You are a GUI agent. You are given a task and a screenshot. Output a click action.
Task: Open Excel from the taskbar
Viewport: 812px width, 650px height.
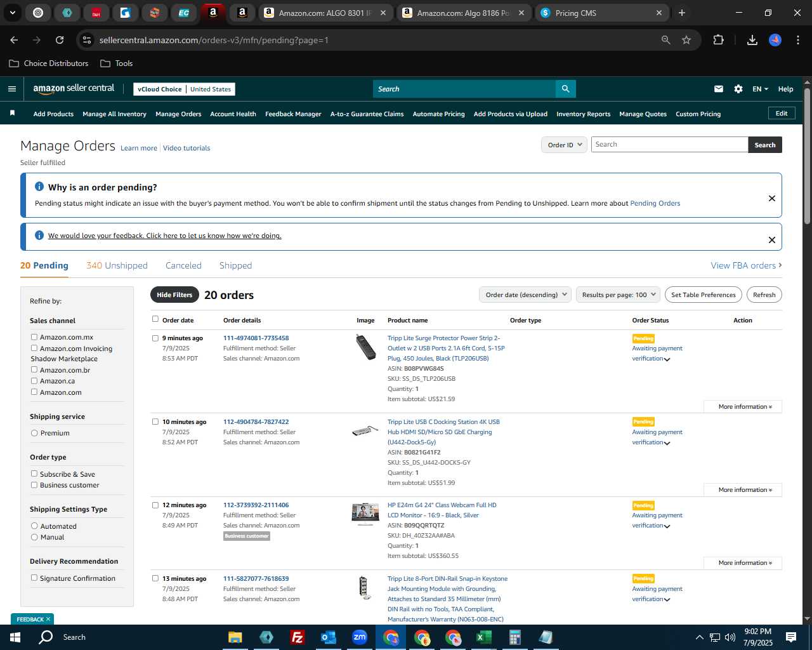(484, 637)
